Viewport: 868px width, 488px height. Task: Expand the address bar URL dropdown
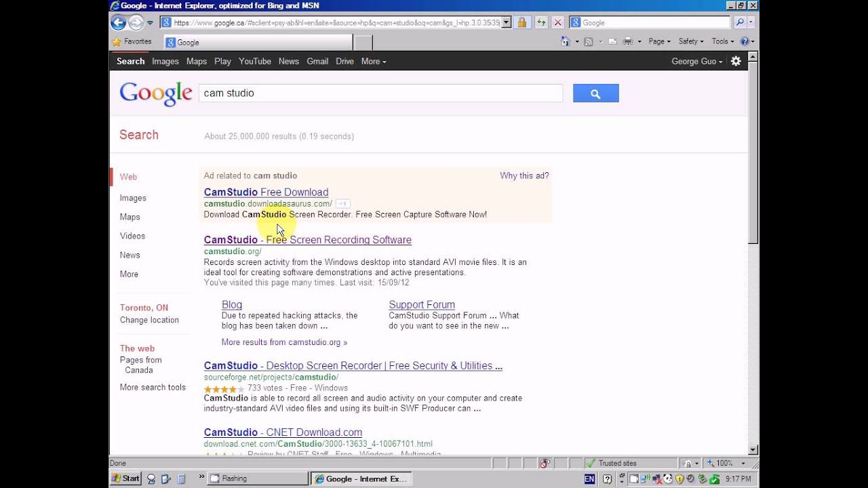click(507, 22)
